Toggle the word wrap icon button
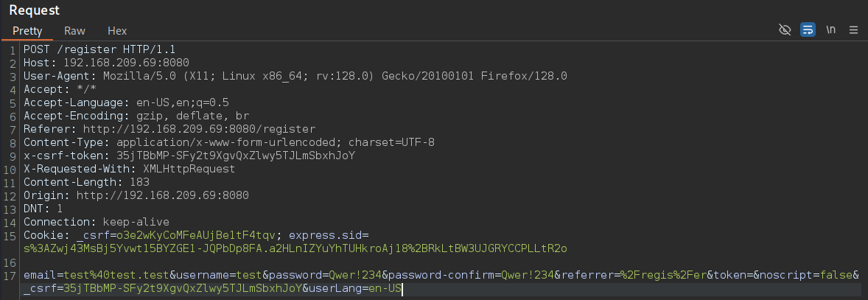 click(808, 30)
